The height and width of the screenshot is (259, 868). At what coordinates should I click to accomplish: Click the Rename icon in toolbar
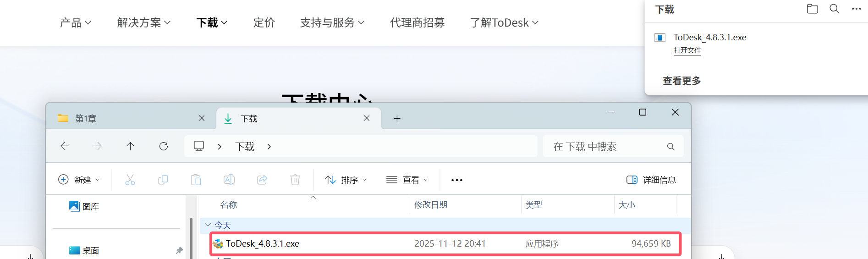229,180
